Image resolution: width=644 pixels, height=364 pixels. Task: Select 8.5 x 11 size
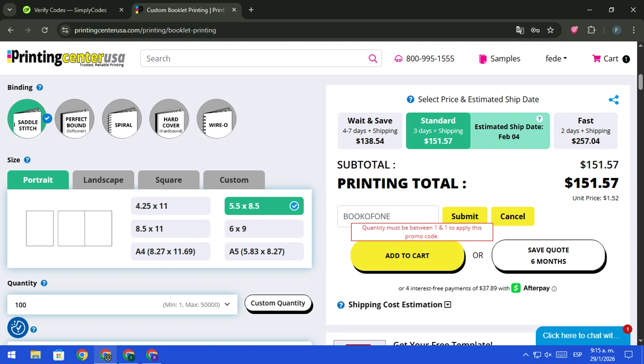point(170,229)
